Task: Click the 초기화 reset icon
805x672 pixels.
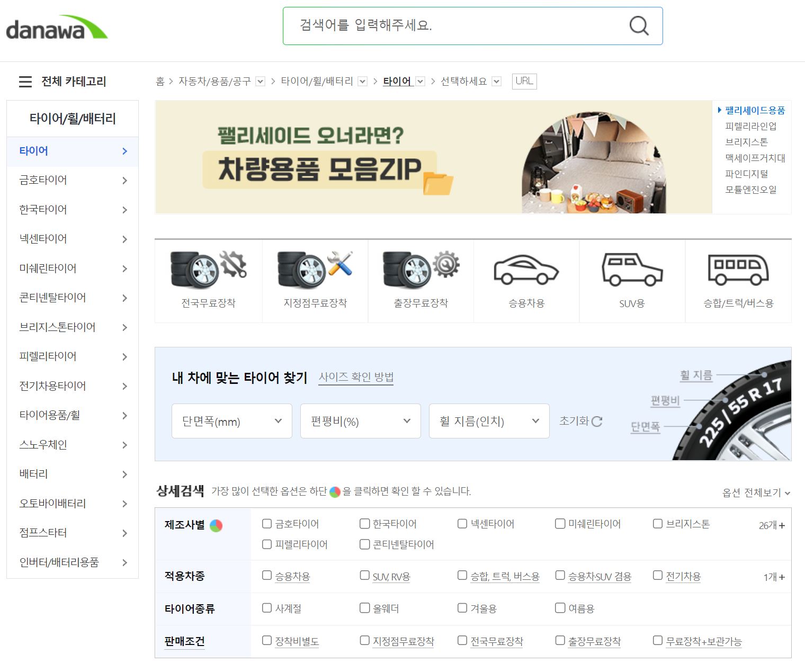Action: (x=597, y=422)
